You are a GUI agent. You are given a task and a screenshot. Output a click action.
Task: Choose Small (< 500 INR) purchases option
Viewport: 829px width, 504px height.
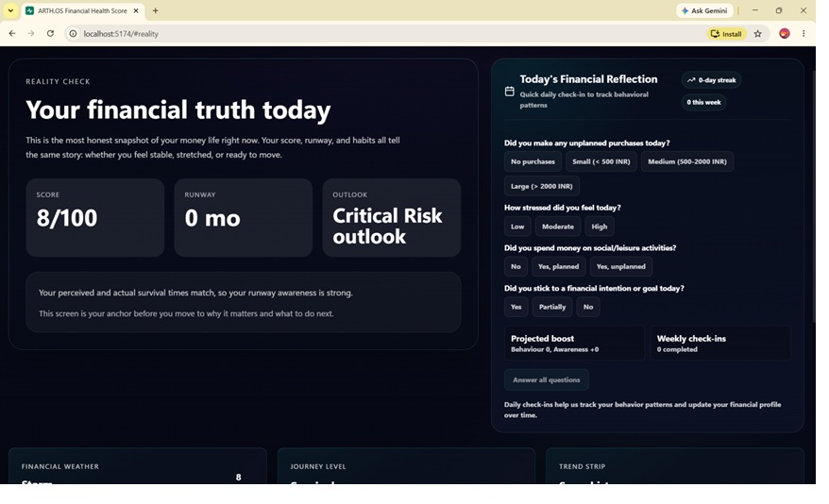pyautogui.click(x=601, y=161)
